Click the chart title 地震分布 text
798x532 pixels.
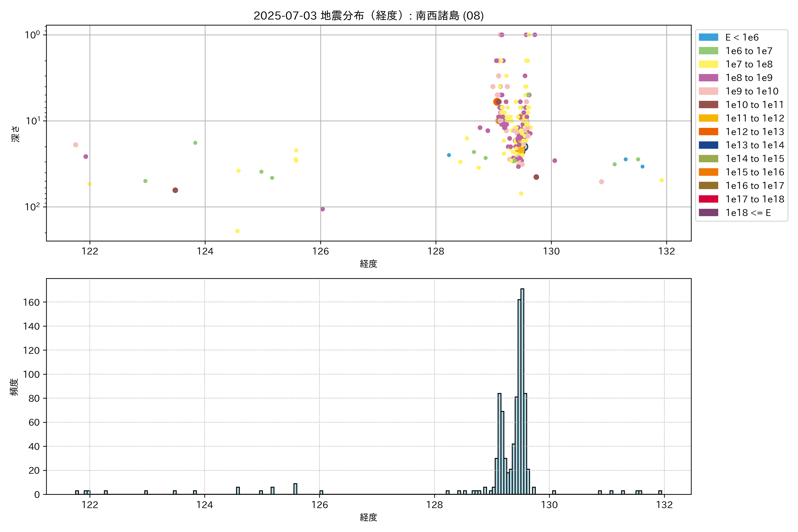[x=342, y=16]
